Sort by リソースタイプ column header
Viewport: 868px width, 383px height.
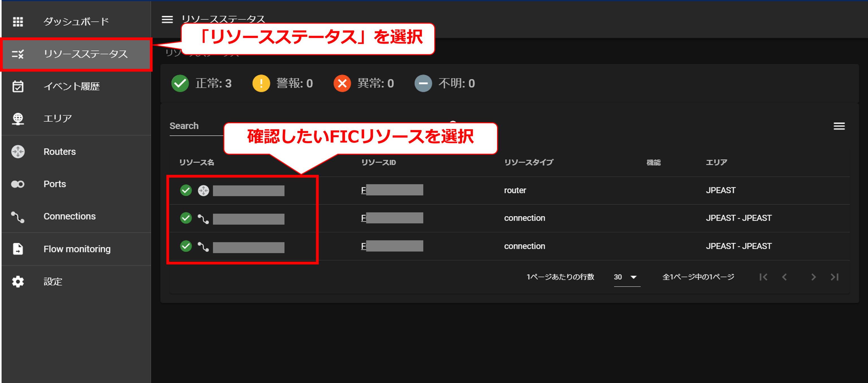[x=528, y=162]
